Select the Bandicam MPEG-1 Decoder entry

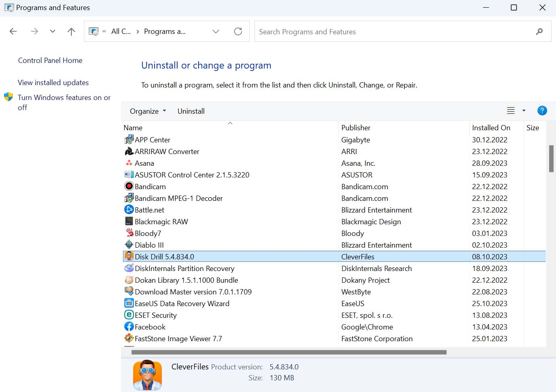click(178, 198)
